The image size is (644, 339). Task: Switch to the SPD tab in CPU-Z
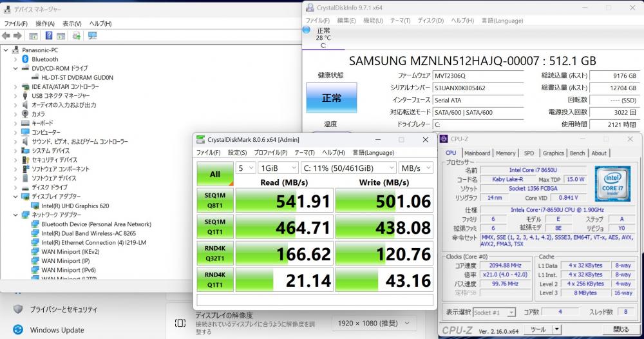point(529,153)
